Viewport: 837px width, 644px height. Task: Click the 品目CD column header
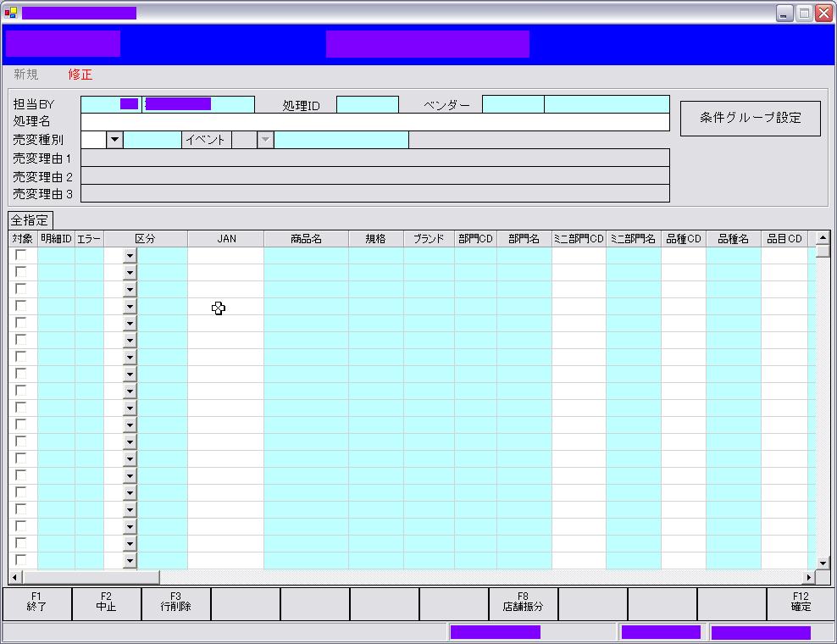click(x=784, y=239)
